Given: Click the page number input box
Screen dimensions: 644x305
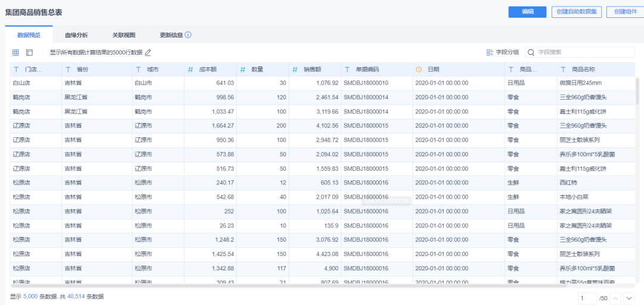Looking at the screenshot, I should click(x=588, y=298).
